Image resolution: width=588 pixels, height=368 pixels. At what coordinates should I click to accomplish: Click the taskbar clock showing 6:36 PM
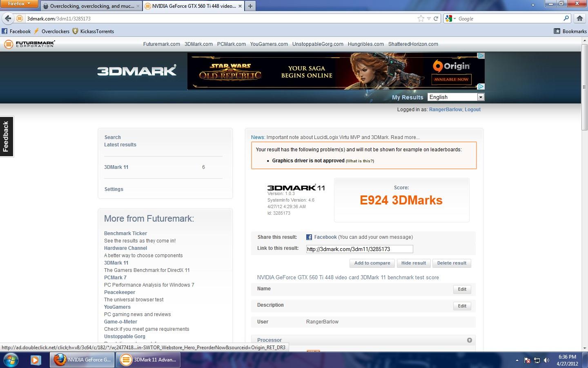pos(567,360)
